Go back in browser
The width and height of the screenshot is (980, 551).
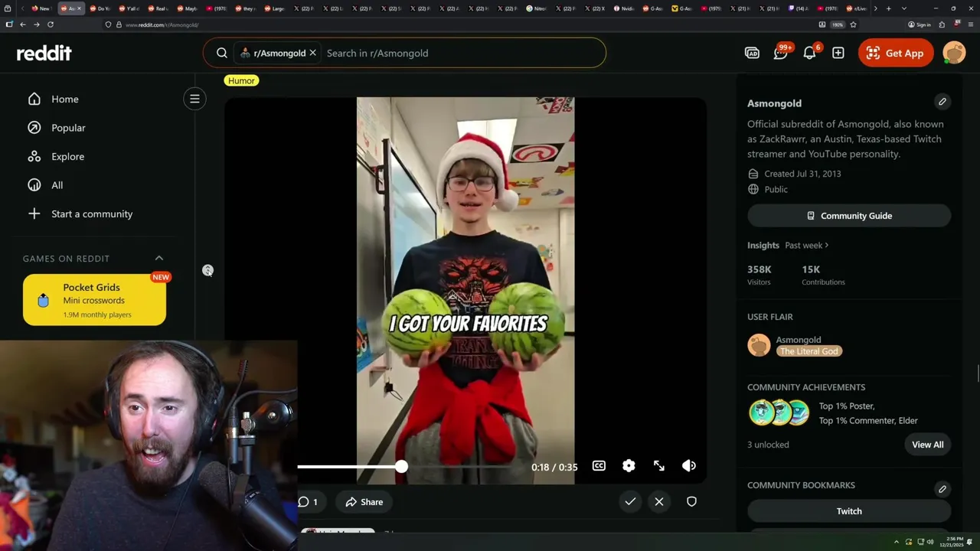23,24
